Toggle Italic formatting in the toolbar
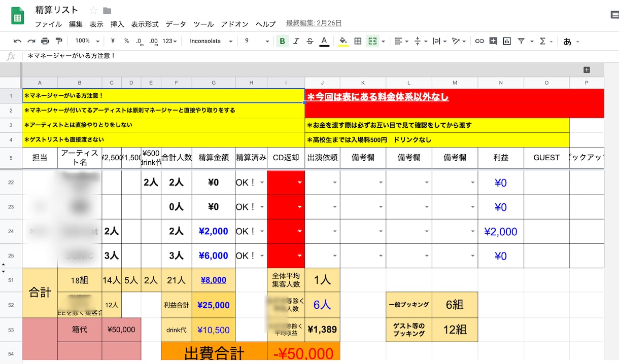 coord(296,41)
